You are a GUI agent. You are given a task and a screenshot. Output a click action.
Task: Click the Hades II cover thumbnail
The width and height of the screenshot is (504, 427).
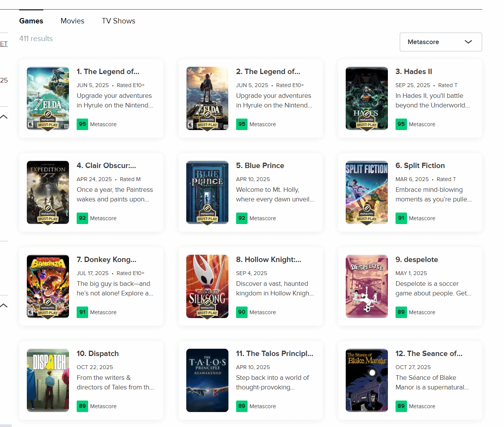tap(366, 99)
